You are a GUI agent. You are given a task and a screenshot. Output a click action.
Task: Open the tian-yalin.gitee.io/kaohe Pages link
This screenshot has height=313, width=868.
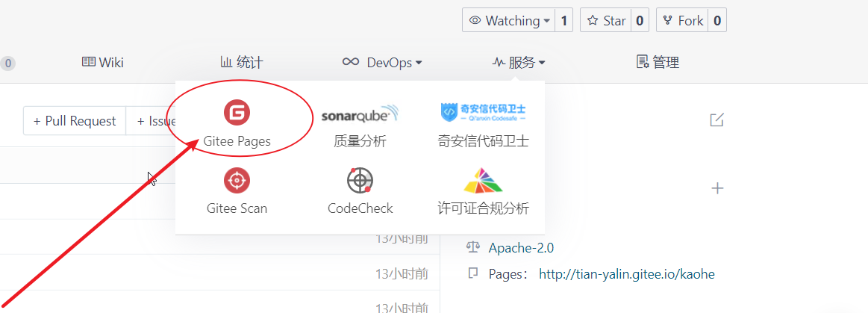click(627, 273)
